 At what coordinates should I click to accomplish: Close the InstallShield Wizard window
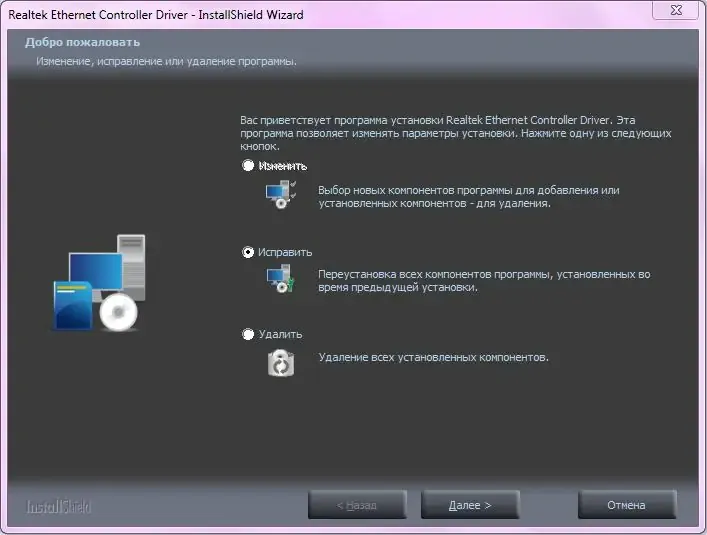tap(676, 10)
